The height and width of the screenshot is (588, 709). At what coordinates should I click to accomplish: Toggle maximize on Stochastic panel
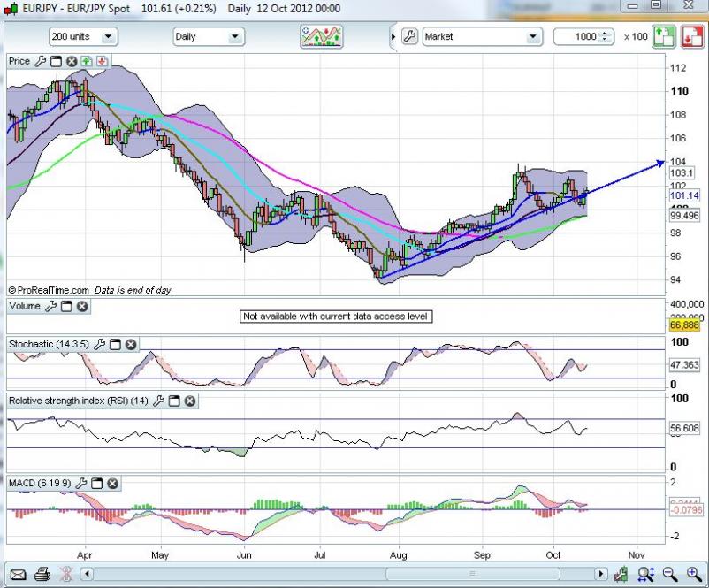pos(115,343)
